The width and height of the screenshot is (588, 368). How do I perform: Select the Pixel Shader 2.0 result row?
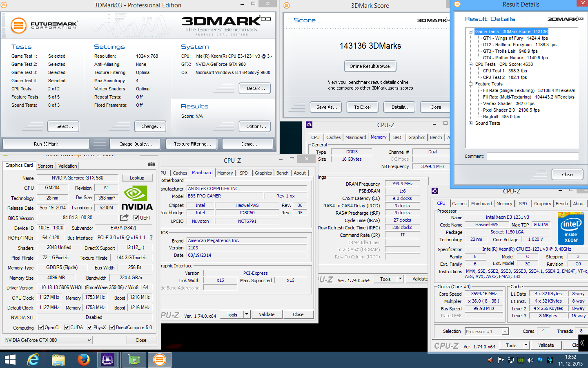(x=511, y=110)
